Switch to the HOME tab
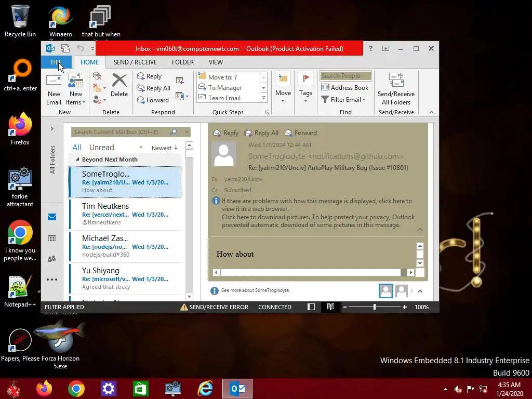Viewport: 532px width, 399px height. tap(89, 62)
